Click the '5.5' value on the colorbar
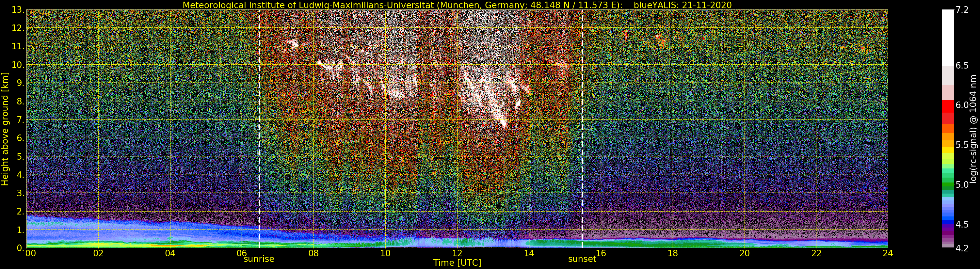The image size is (980, 269). (962, 145)
